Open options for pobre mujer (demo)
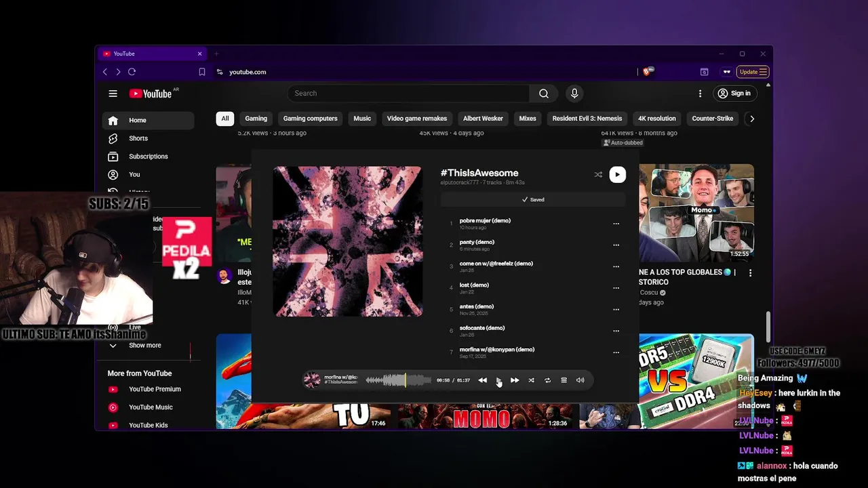Image resolution: width=868 pixels, height=488 pixels. click(x=616, y=224)
